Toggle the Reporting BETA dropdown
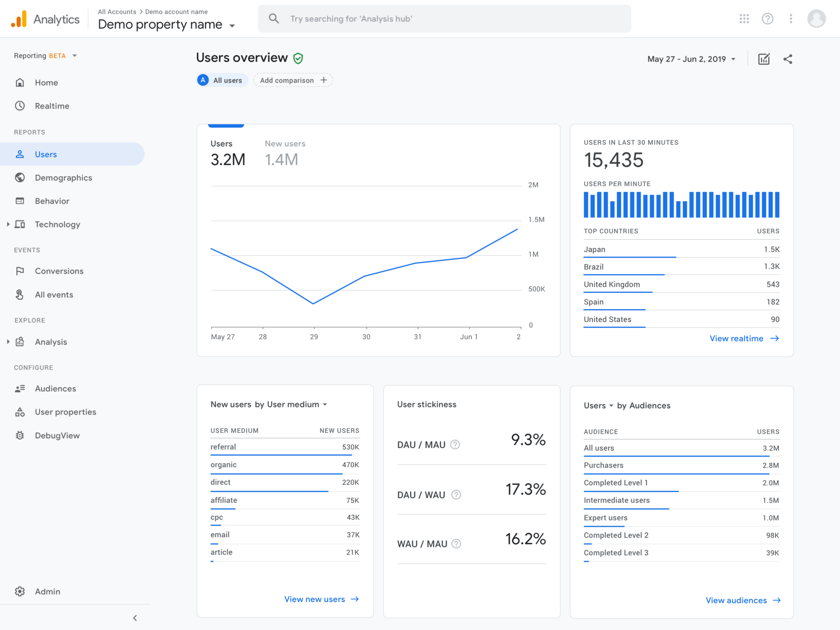 tap(75, 55)
